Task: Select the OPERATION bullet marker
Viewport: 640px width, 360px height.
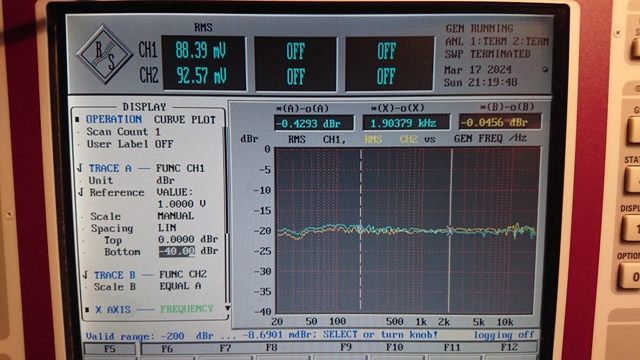Action: coord(77,120)
